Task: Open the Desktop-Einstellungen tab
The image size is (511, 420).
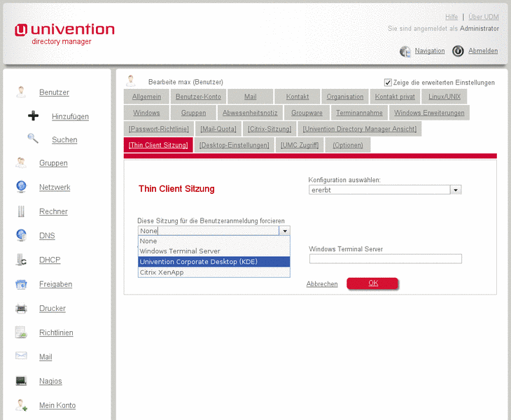Action: pos(234,145)
